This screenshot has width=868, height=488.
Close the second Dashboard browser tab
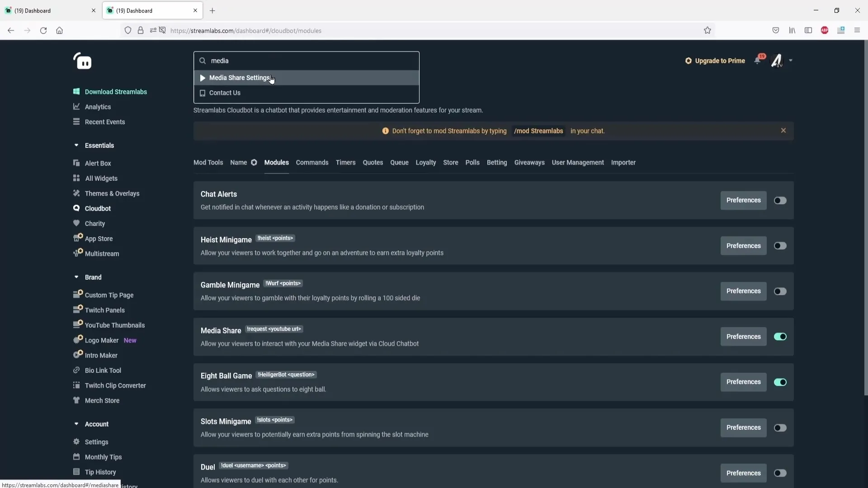click(x=195, y=10)
